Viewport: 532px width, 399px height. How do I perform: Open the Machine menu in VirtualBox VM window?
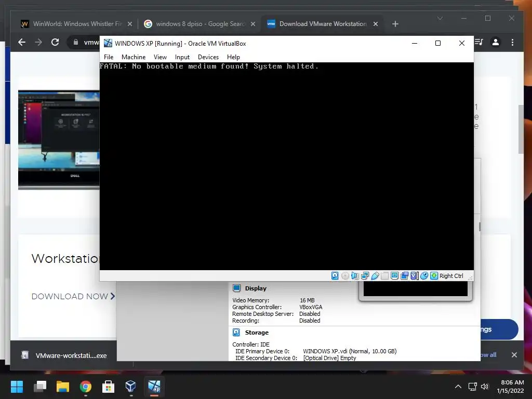click(134, 57)
